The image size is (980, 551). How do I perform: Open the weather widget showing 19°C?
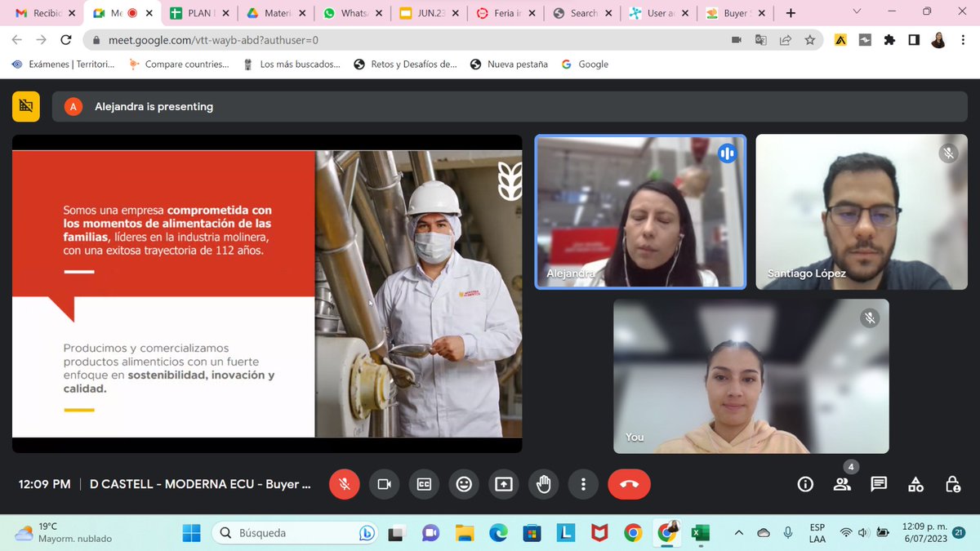pyautogui.click(x=63, y=533)
